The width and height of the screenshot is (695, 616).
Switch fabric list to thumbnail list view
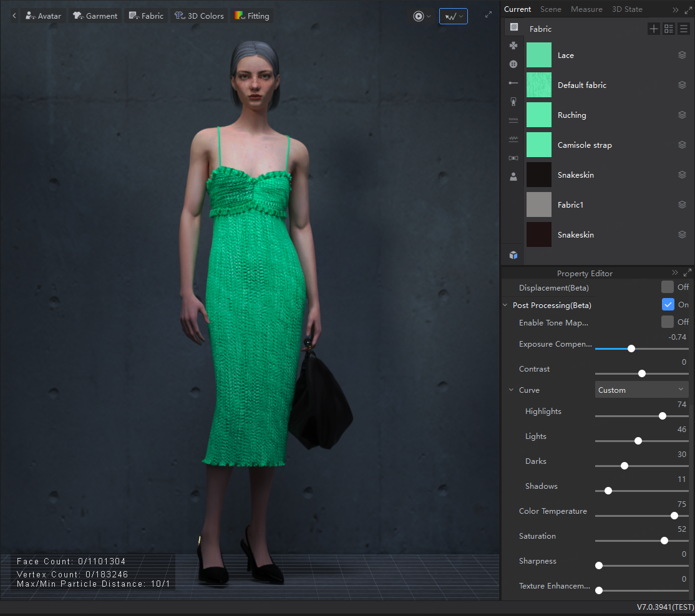(669, 29)
